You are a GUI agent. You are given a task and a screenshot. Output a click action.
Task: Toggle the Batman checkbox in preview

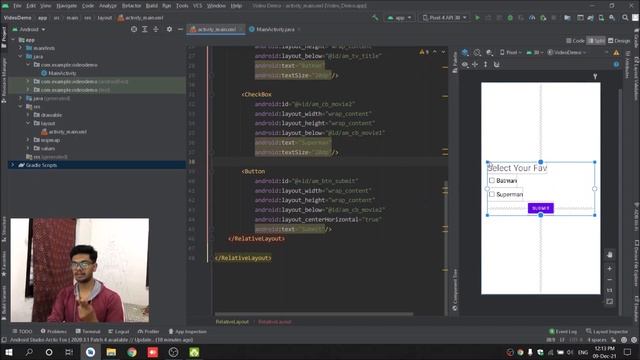492,180
